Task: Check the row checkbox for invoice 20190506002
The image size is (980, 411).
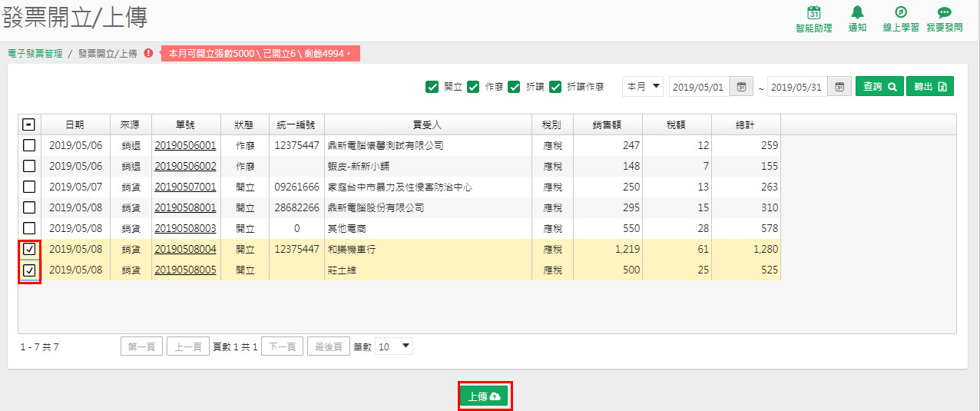Action: (x=29, y=166)
